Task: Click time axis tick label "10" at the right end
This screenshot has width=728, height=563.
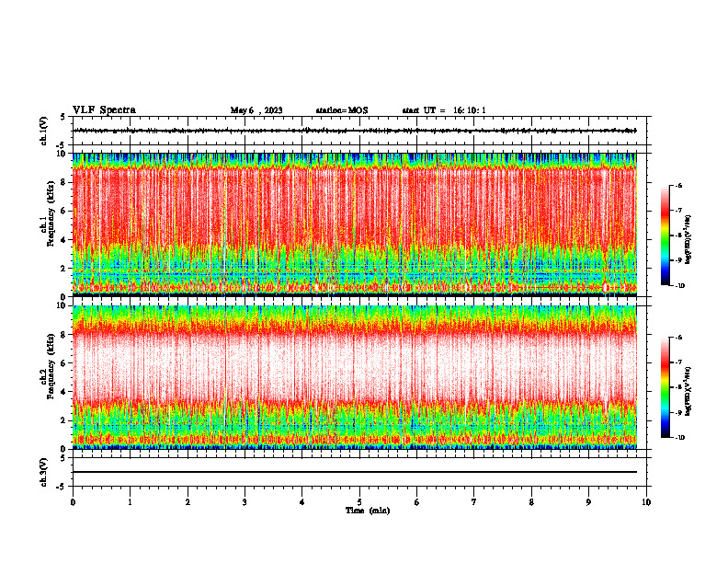Action: pos(646,502)
